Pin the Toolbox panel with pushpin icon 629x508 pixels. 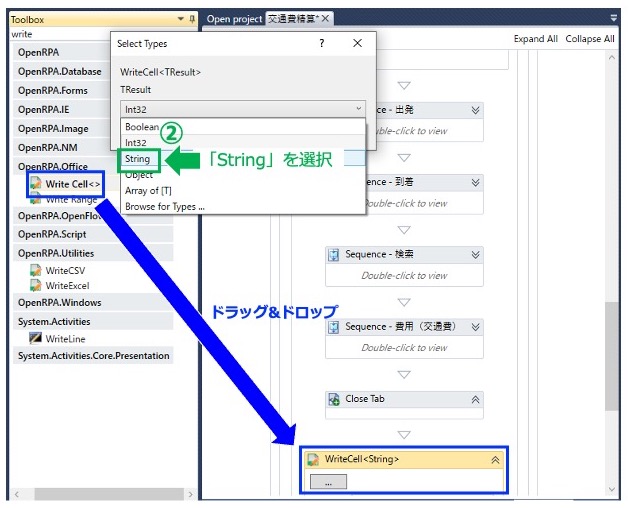(192, 19)
